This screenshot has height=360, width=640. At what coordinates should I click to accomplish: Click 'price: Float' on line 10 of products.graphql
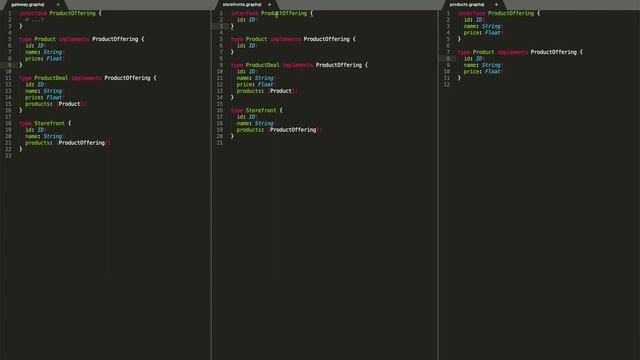[x=483, y=71]
